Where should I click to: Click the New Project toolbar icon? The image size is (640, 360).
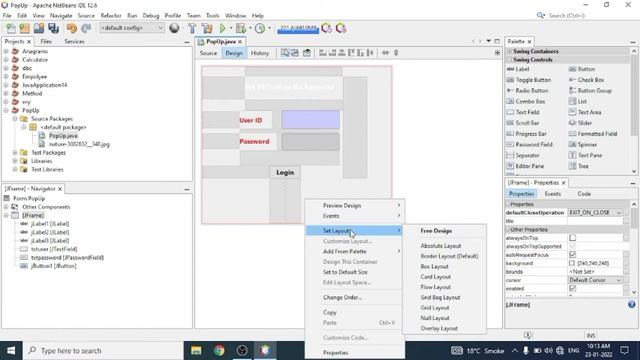pos(24,28)
